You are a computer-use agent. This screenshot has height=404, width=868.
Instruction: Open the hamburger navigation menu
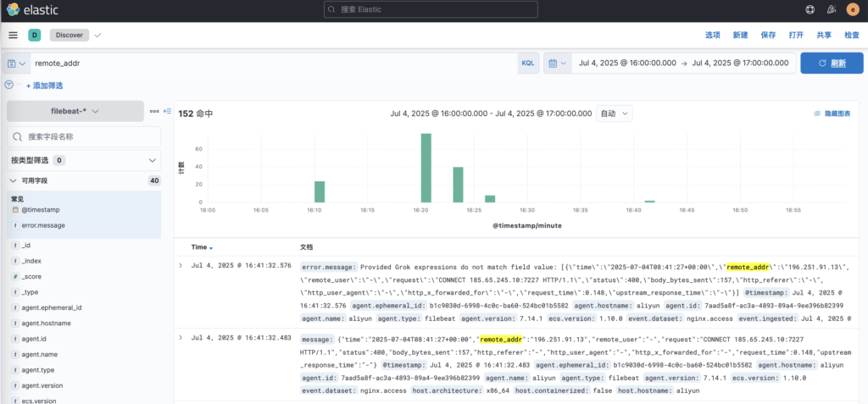coord(13,35)
